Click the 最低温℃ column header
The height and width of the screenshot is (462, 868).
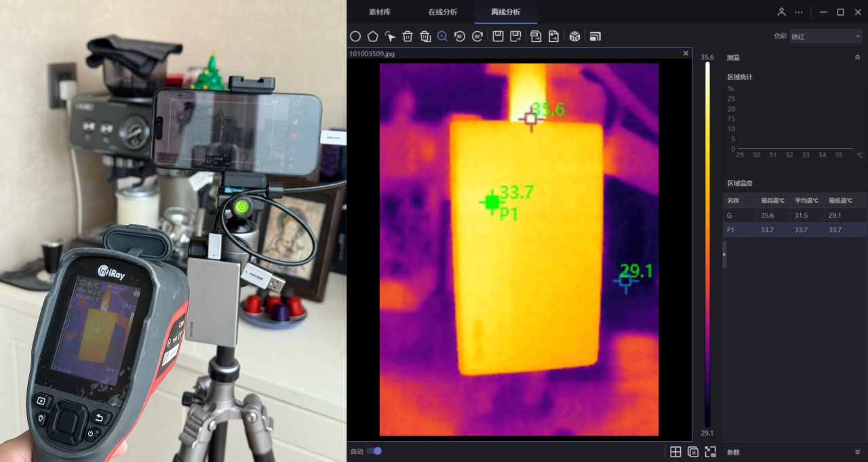tap(840, 201)
